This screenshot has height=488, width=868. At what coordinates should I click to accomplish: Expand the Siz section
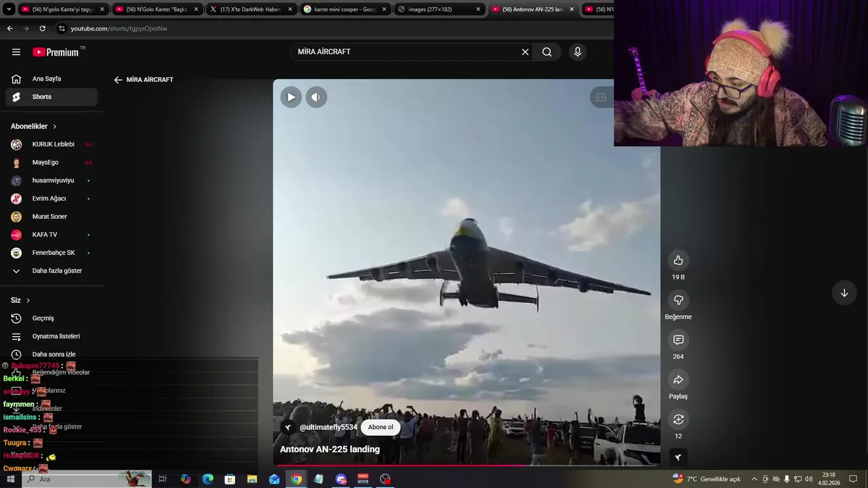click(x=20, y=300)
